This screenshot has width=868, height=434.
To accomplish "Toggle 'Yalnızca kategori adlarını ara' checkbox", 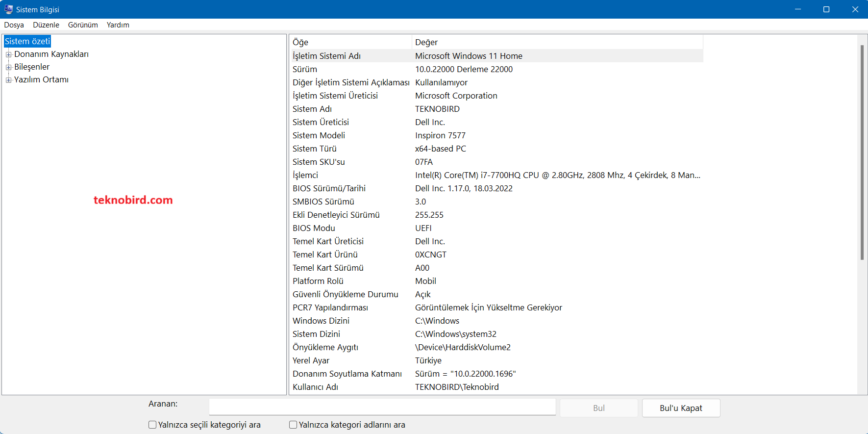I will pyautogui.click(x=293, y=425).
